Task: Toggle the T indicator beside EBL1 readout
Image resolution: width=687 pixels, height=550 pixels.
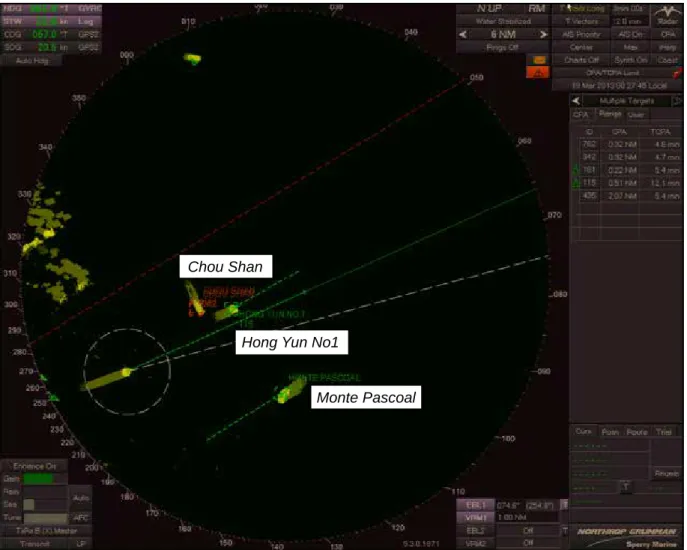Action: pyautogui.click(x=565, y=505)
